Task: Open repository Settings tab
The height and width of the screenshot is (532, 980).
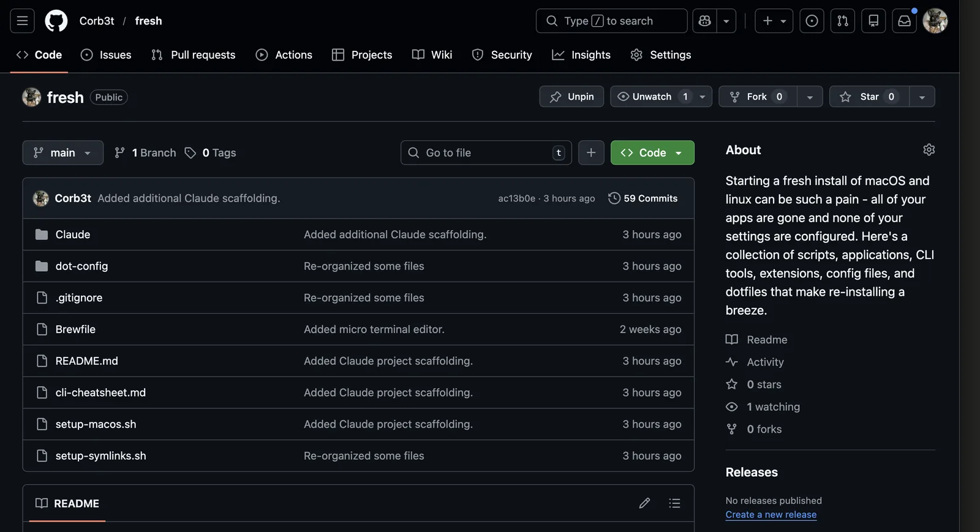Action: (x=661, y=55)
